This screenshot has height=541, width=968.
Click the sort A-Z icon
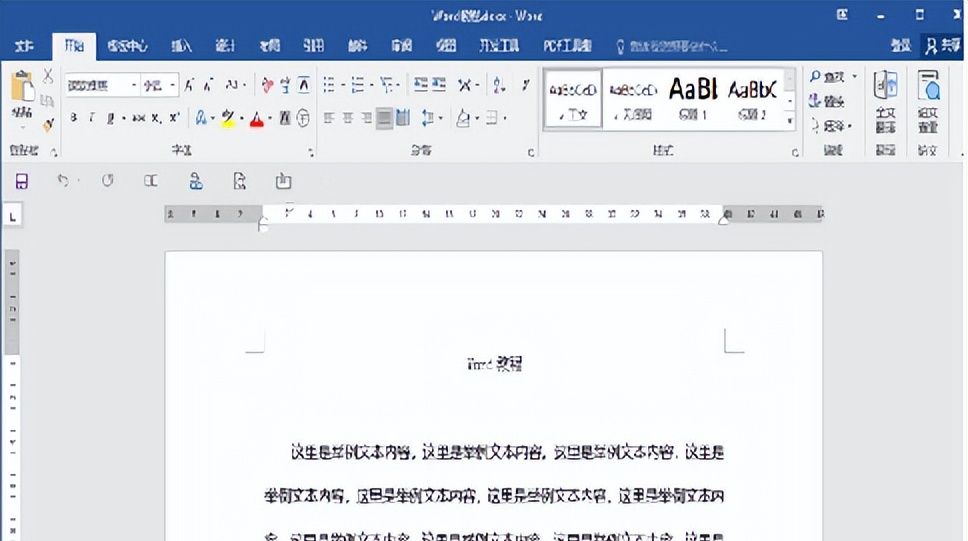click(499, 85)
